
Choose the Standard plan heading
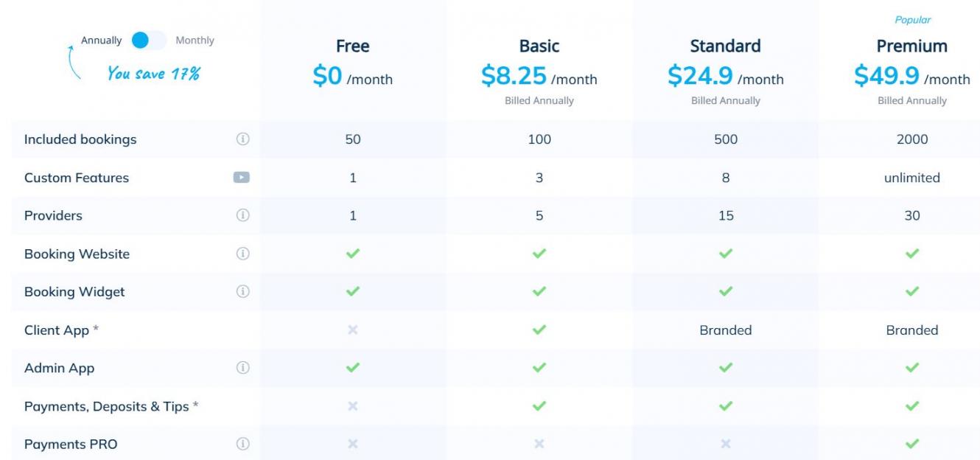(726, 46)
